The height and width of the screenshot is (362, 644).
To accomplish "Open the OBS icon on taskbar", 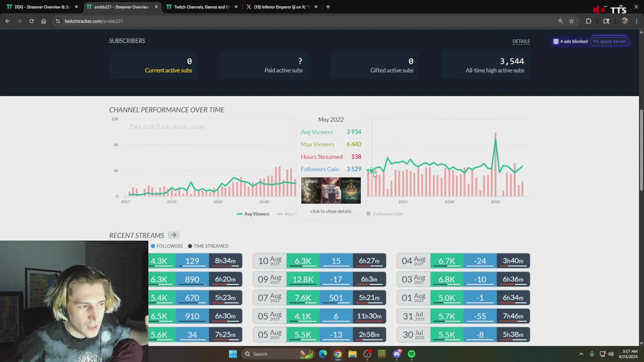I will [367, 354].
